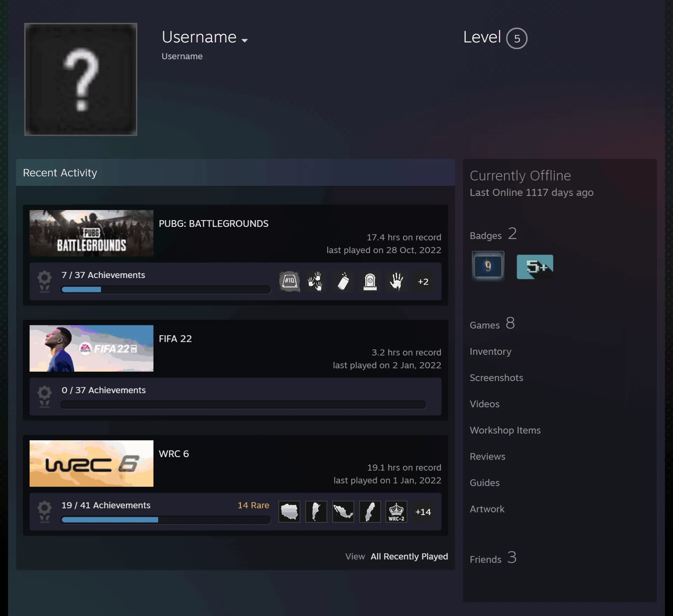673x616 pixels.
Task: Open the 5+ game collector badge
Action: click(x=535, y=267)
